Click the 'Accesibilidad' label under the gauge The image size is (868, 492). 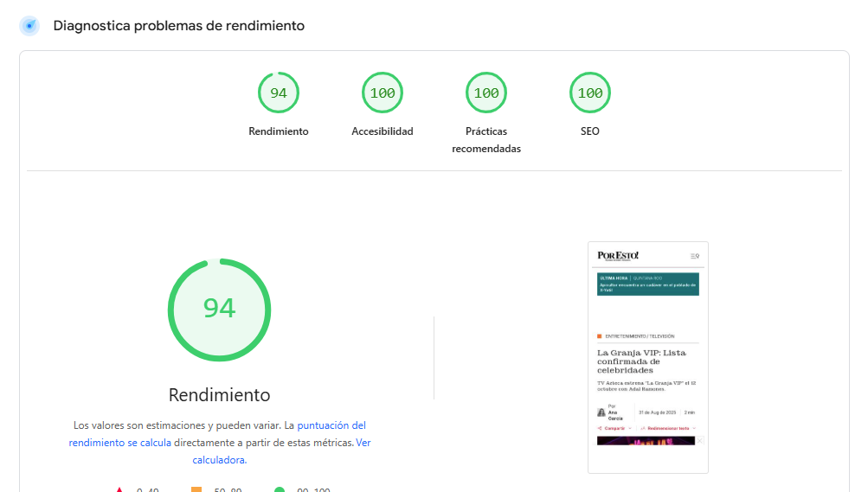pos(383,131)
